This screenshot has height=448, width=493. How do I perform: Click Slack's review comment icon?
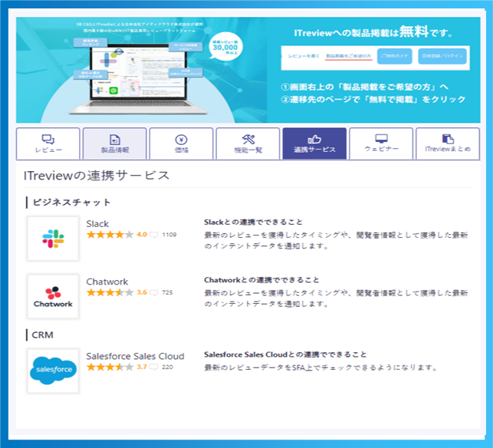(154, 235)
